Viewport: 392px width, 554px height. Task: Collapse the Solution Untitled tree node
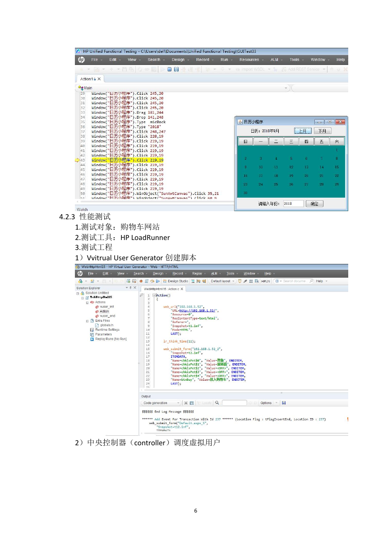point(78,293)
